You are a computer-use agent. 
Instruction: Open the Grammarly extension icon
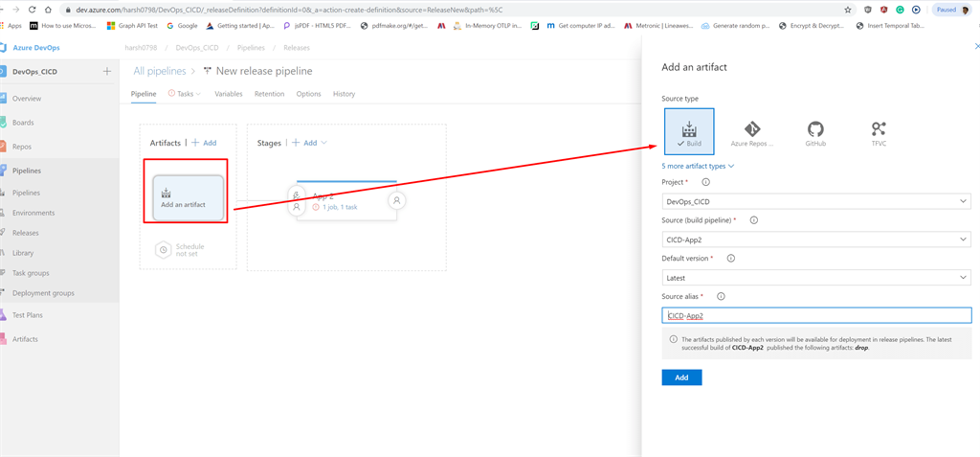point(900,10)
